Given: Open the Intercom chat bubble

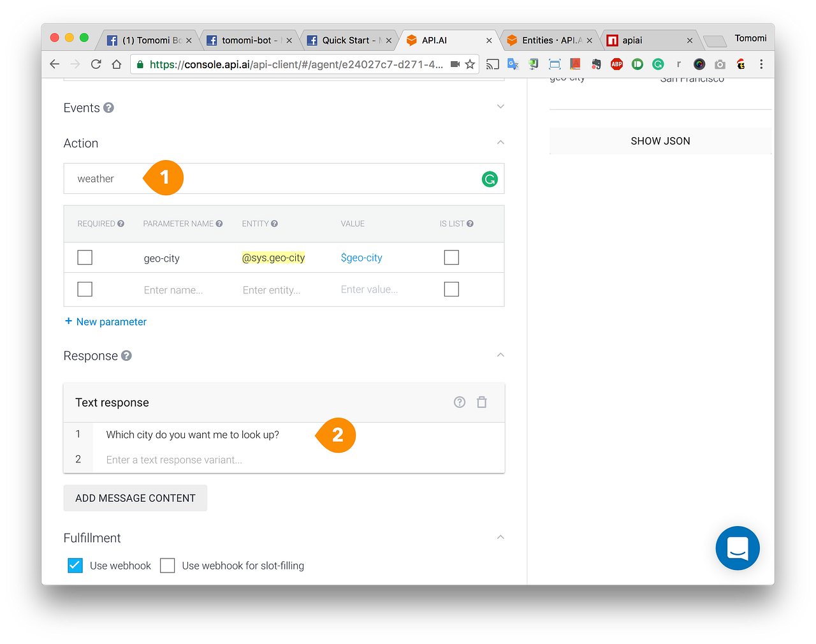Looking at the screenshot, I should pos(738,548).
